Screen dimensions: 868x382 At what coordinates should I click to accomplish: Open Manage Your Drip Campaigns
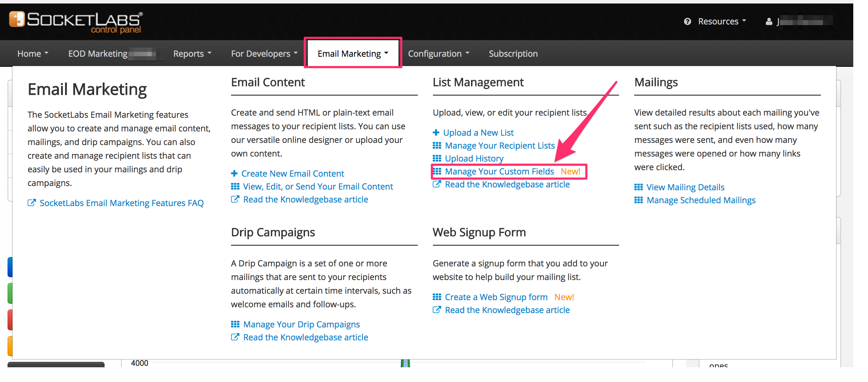[x=301, y=324]
